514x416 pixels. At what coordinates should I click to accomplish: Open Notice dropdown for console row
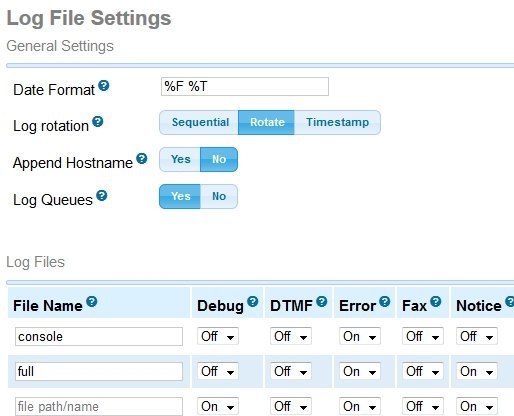click(477, 336)
